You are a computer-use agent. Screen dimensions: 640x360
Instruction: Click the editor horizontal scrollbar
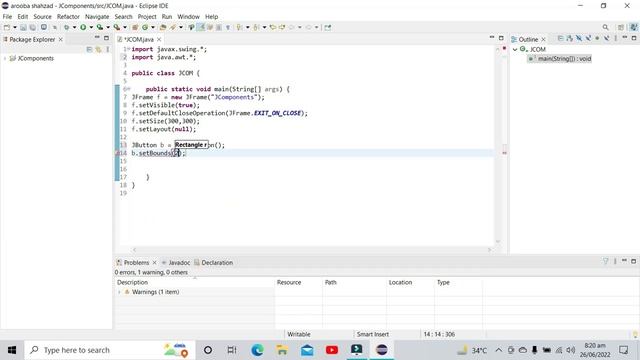tap(311, 250)
